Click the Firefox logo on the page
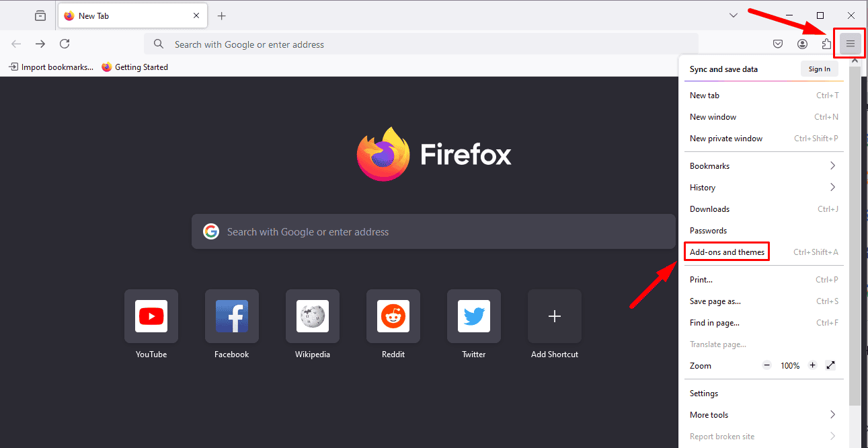 pyautogui.click(x=383, y=154)
